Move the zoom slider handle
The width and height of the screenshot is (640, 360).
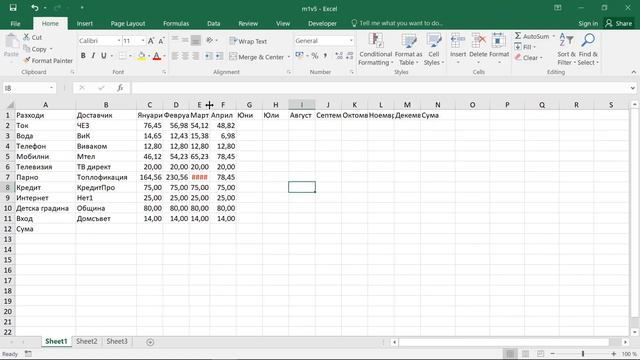[583, 353]
